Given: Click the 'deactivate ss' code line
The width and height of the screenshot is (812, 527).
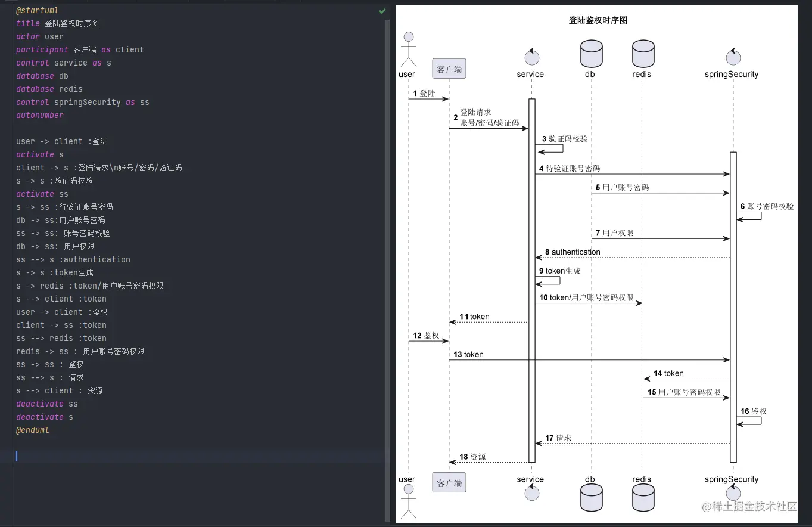Looking at the screenshot, I should 47,404.
